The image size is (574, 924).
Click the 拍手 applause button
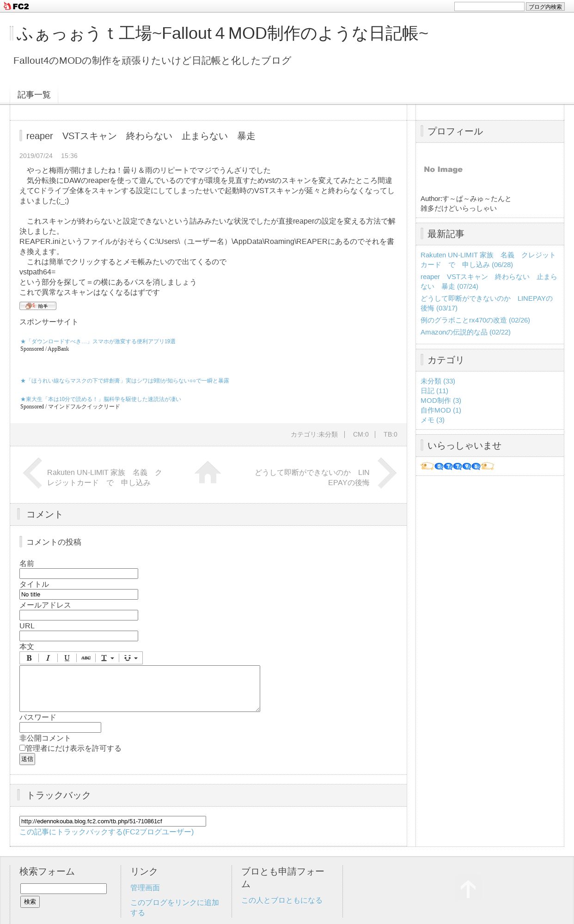(x=38, y=306)
